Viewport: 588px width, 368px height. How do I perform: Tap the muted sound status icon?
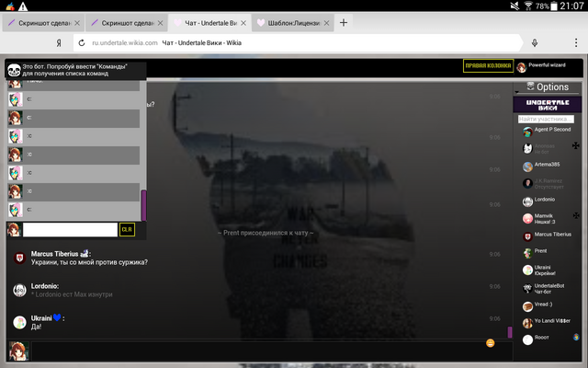514,6
